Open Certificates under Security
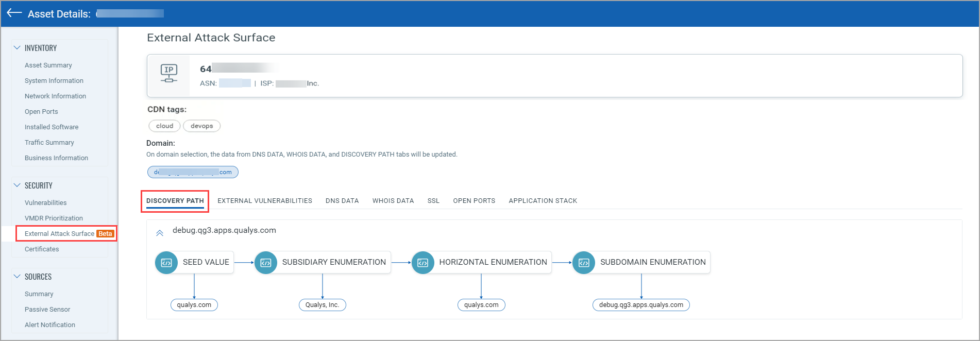Image resolution: width=980 pixels, height=341 pixels. [42, 249]
